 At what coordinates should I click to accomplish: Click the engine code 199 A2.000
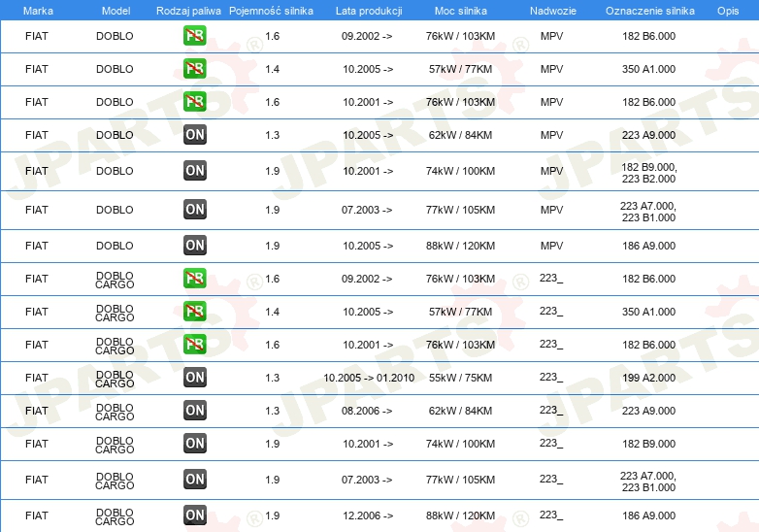(648, 378)
